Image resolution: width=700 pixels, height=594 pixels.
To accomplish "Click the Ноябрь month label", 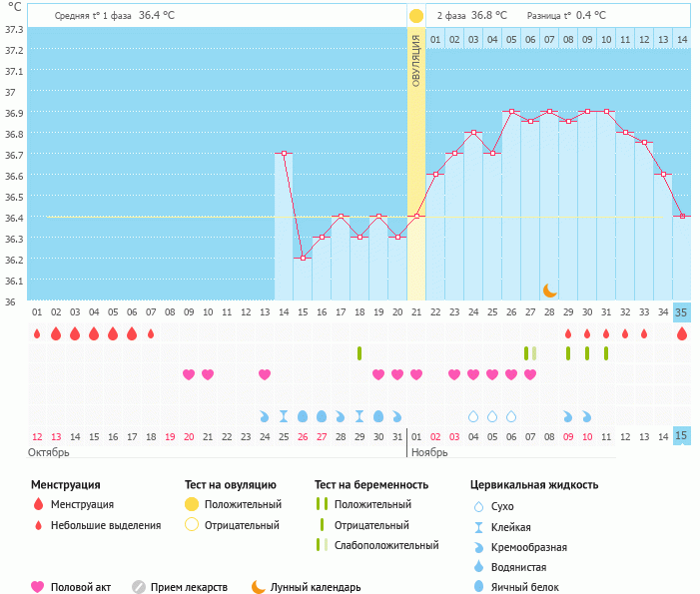I will point(430,453).
